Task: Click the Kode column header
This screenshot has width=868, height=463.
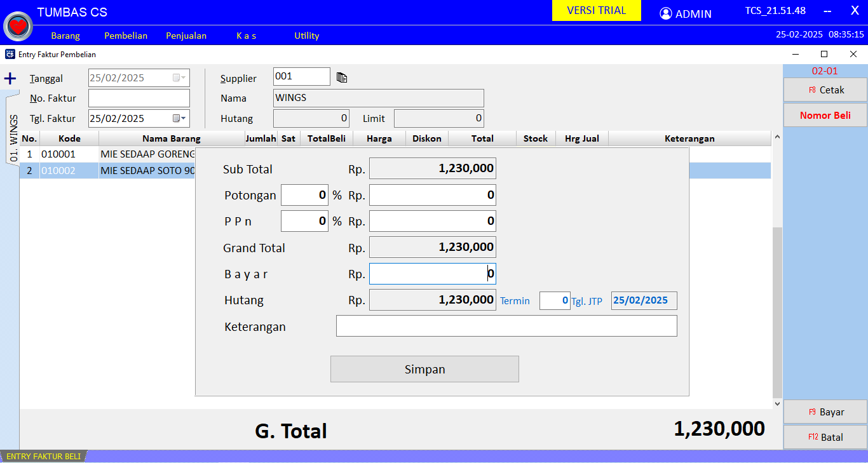Action: 69,138
